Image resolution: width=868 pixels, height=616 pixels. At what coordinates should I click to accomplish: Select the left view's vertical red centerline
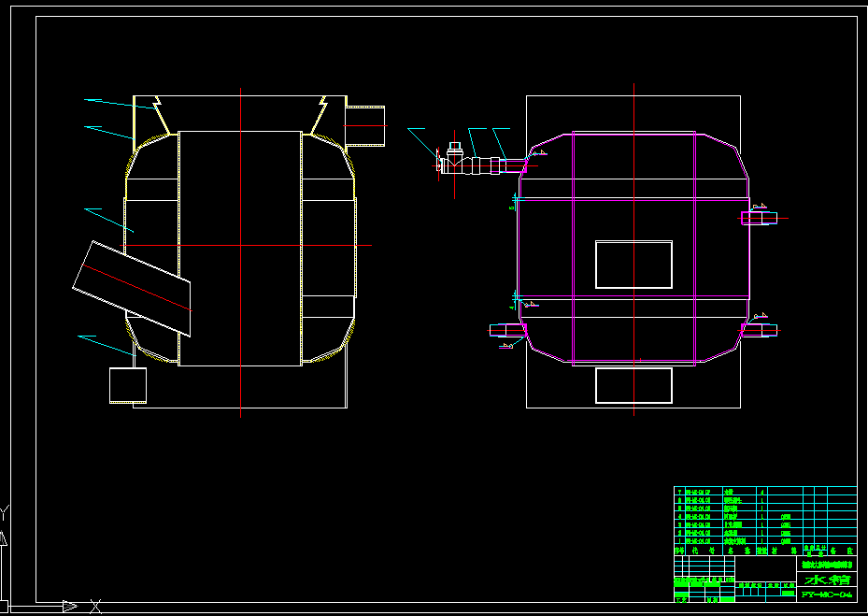[240, 252]
